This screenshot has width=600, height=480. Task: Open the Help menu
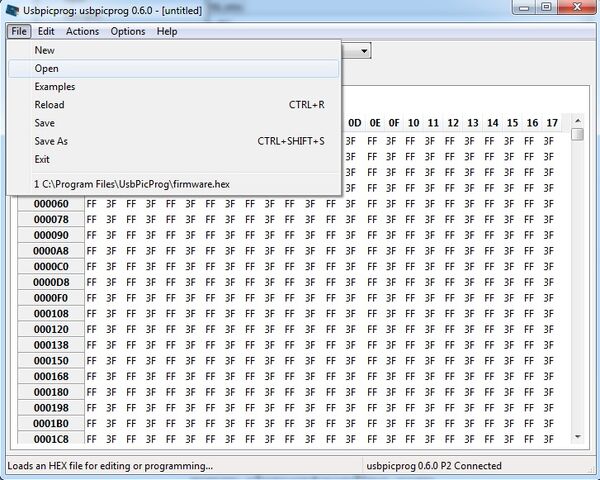[x=167, y=31]
